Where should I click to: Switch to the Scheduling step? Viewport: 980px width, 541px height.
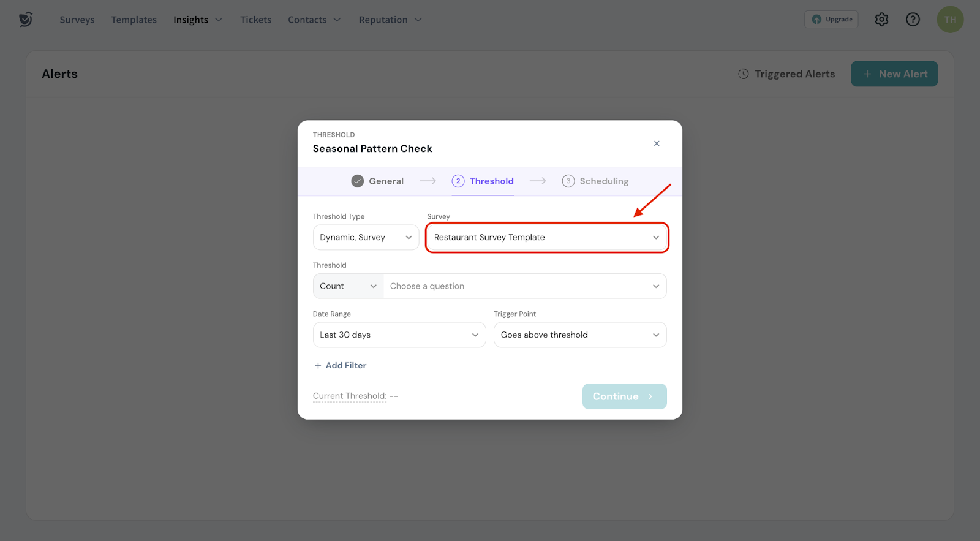[595, 181]
